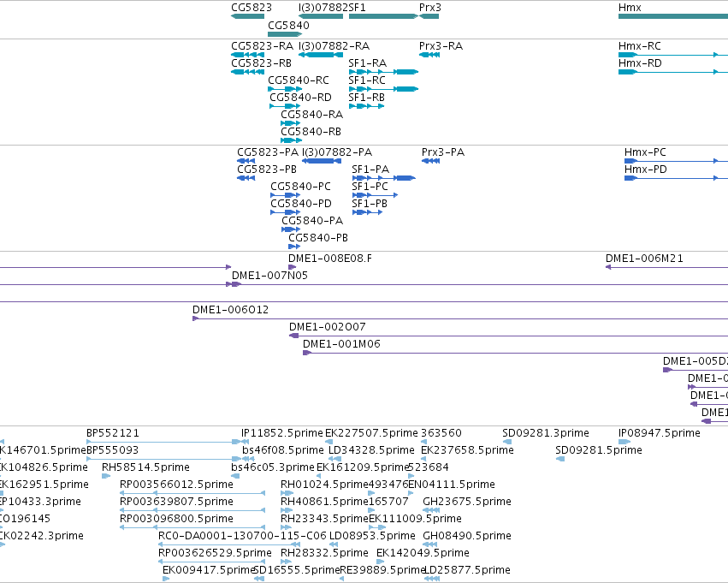728x583 pixels.
Task: Select transcript CG5823-RB label
Action: (x=262, y=63)
